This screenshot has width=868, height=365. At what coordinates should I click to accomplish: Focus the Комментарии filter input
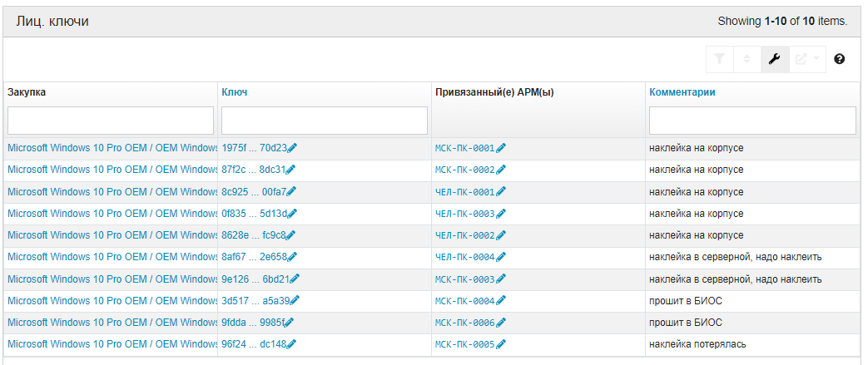click(x=752, y=121)
